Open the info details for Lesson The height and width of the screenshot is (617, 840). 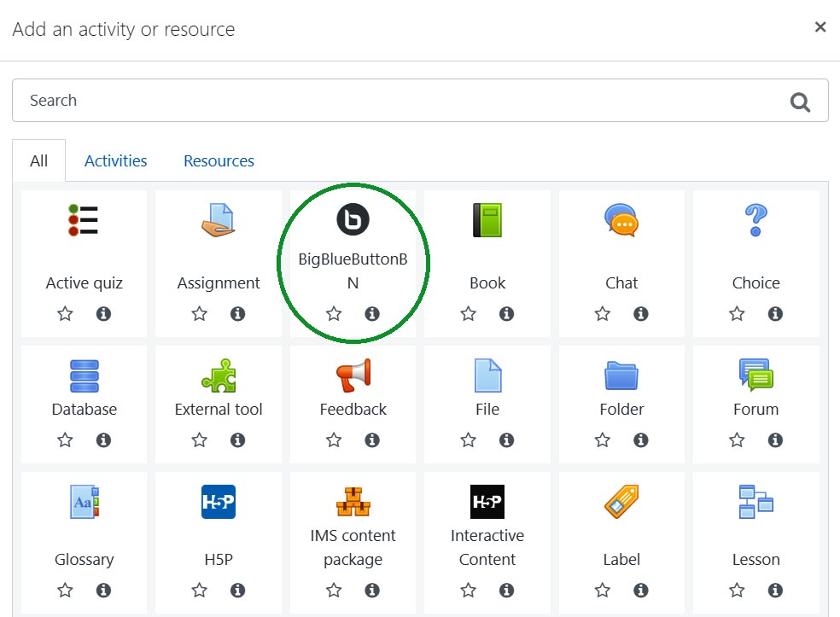click(775, 591)
